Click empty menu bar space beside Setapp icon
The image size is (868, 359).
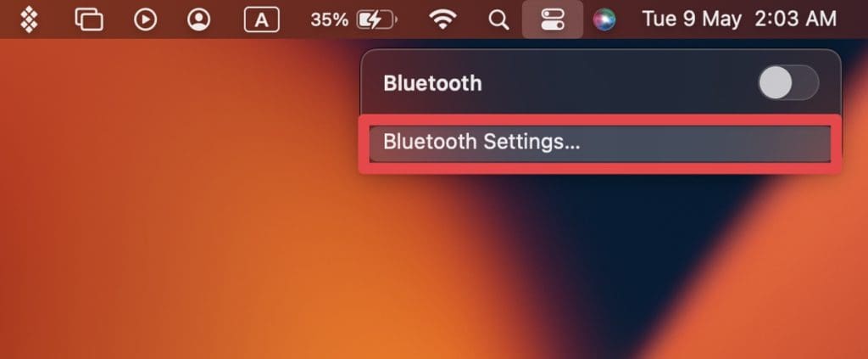(57, 20)
